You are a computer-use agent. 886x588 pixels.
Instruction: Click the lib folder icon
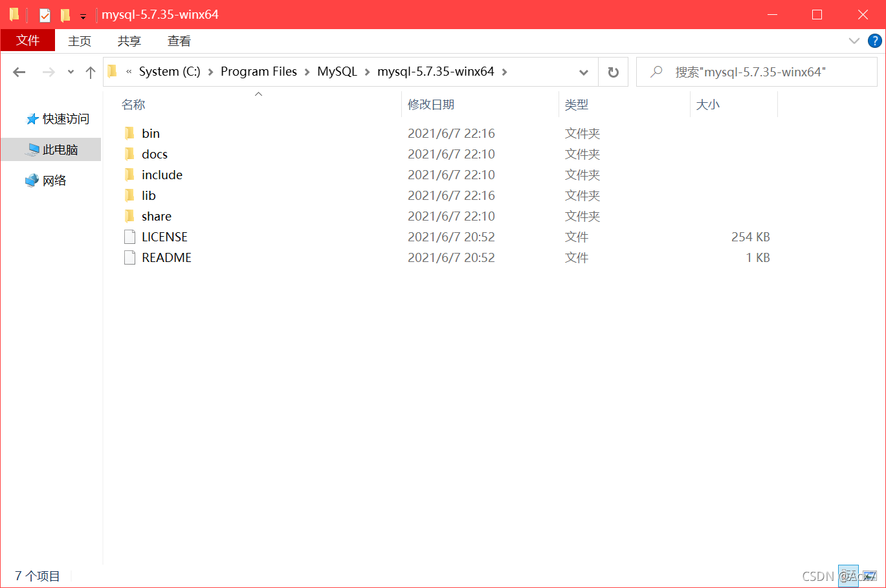(x=129, y=195)
